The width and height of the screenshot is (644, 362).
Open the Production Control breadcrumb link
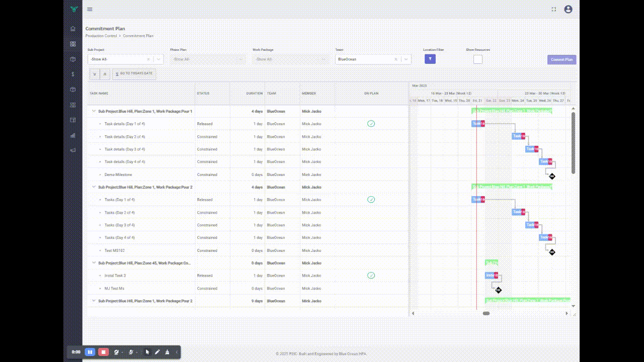101,36
